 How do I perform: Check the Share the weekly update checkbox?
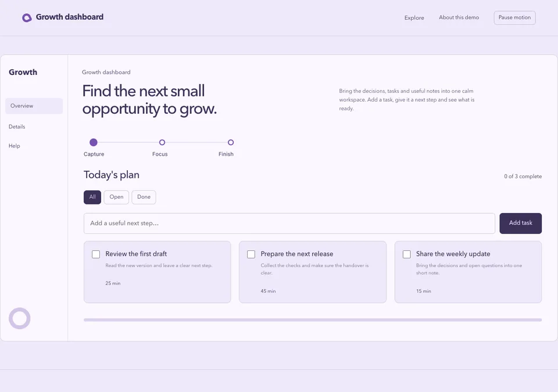pyautogui.click(x=406, y=254)
